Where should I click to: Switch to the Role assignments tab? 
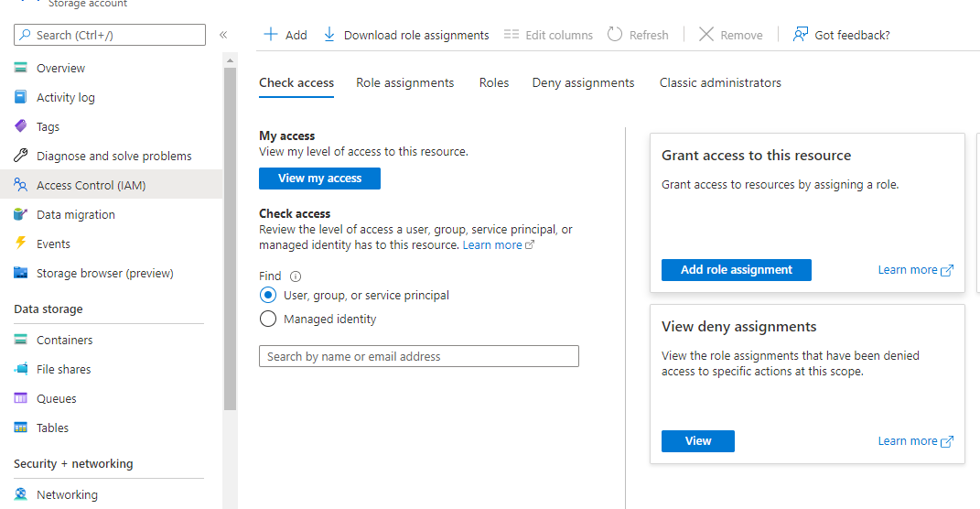404,82
